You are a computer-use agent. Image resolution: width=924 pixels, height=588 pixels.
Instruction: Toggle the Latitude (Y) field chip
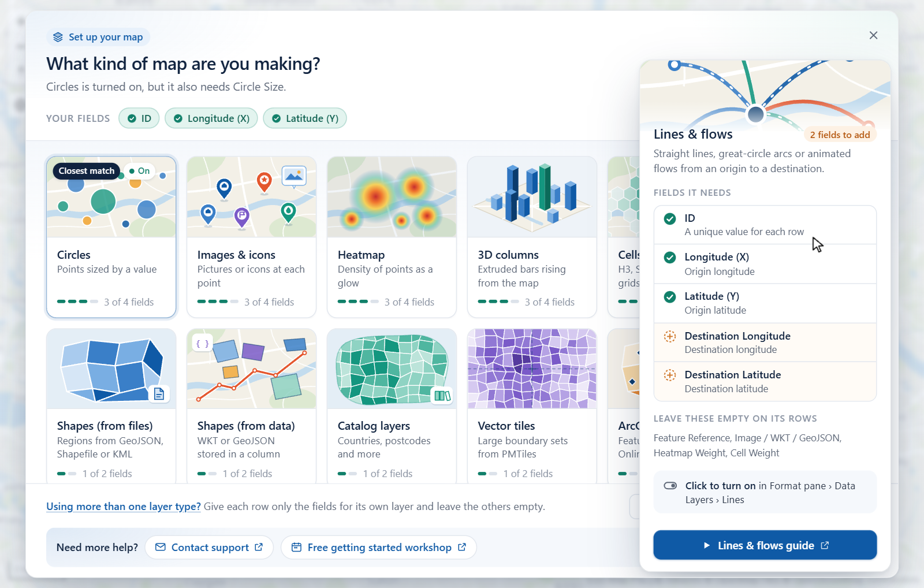[305, 118]
